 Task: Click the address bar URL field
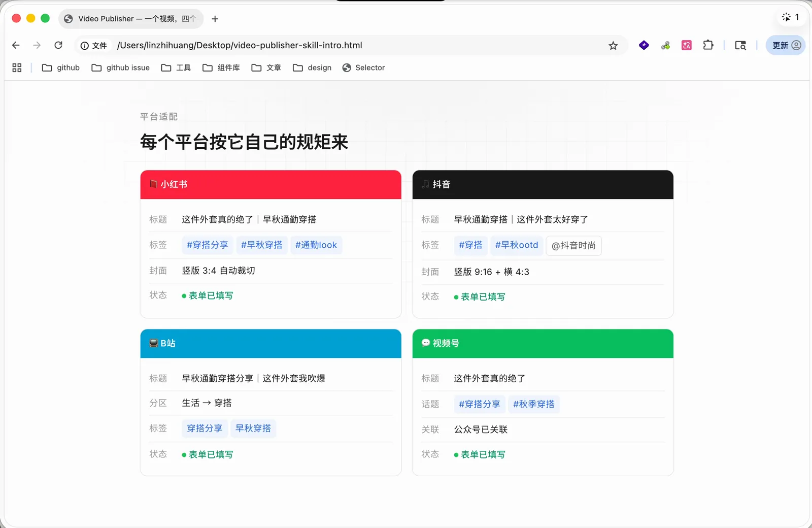[x=350, y=45]
